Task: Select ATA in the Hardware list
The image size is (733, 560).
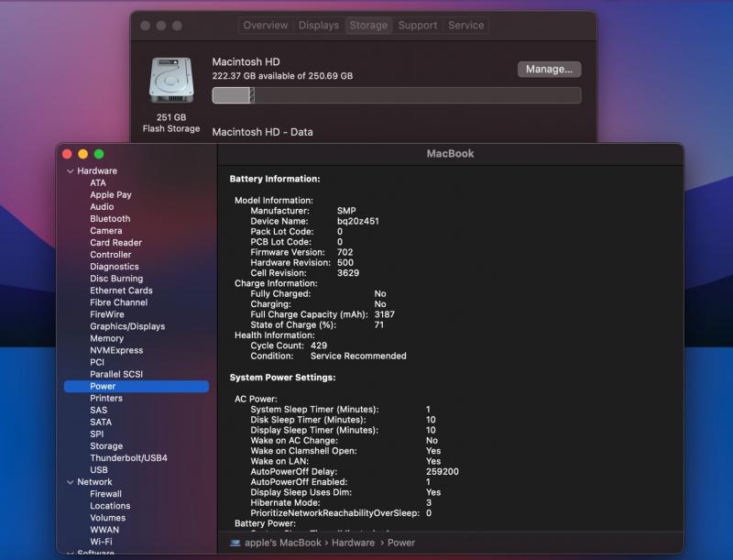Action: pyautogui.click(x=98, y=182)
